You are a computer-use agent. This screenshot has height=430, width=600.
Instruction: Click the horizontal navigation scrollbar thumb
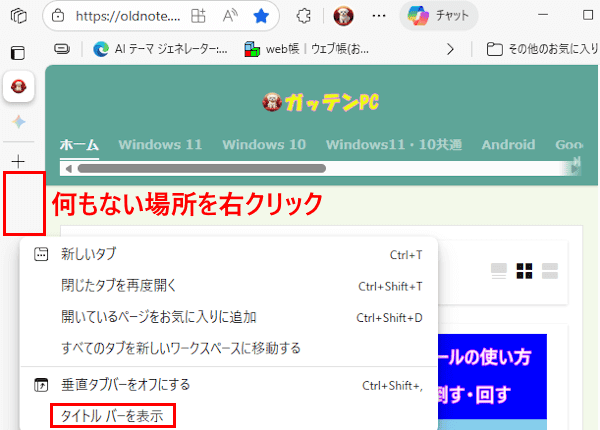202,169
